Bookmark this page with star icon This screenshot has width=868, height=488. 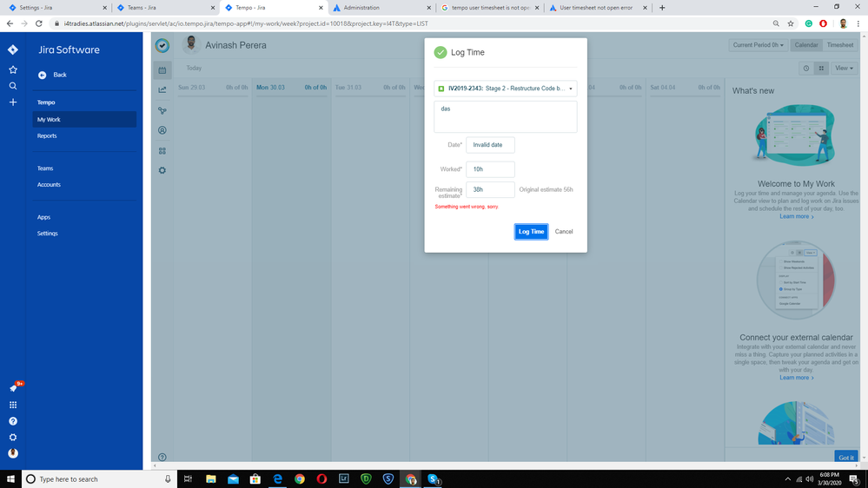(x=791, y=23)
